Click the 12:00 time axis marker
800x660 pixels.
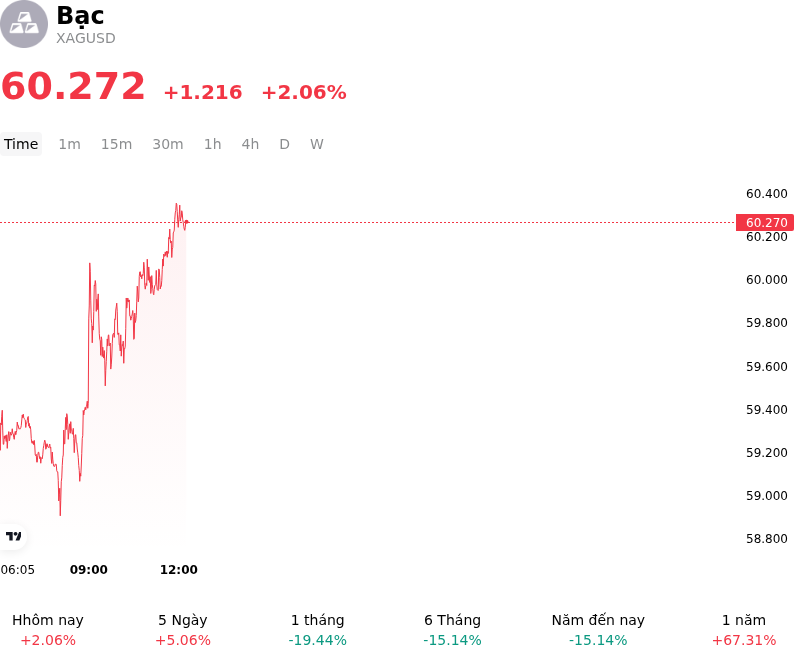[179, 570]
